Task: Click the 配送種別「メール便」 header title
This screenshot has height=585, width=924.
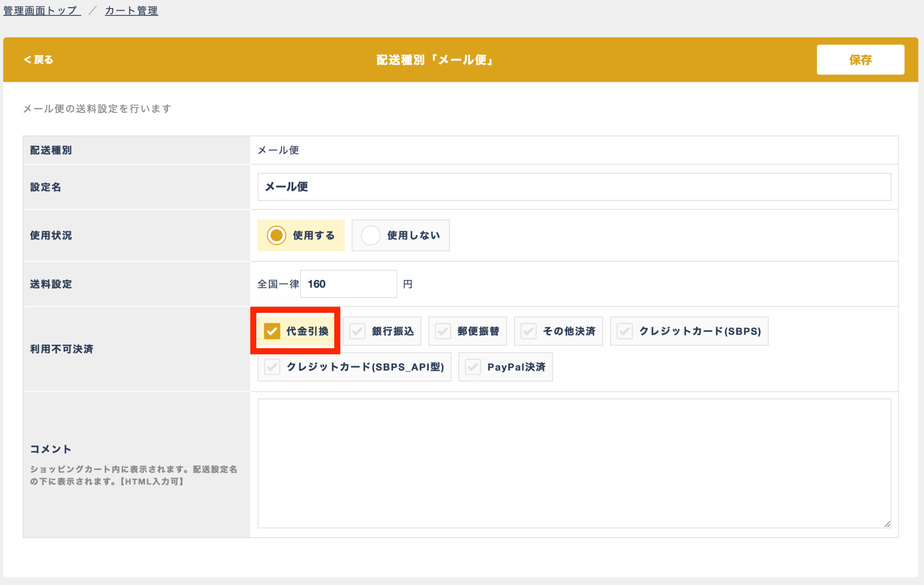Action: [x=434, y=60]
